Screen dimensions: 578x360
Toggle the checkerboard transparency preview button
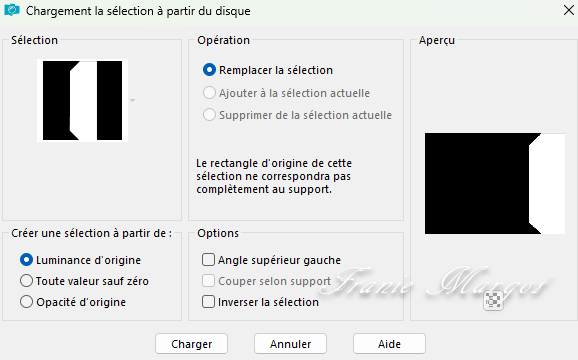pos(494,301)
